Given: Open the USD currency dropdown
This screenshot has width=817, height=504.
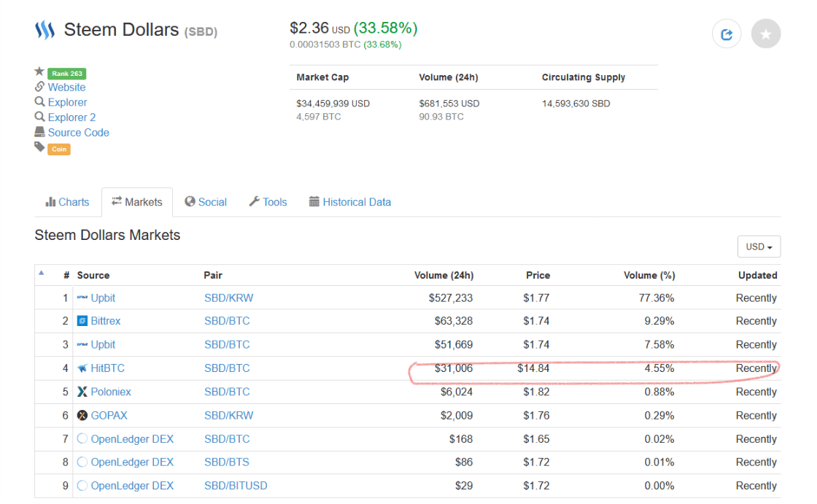Looking at the screenshot, I should coord(759,247).
